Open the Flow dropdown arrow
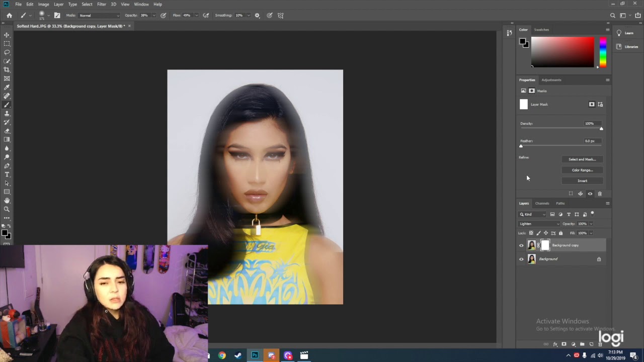The image size is (644, 362). [x=196, y=16]
